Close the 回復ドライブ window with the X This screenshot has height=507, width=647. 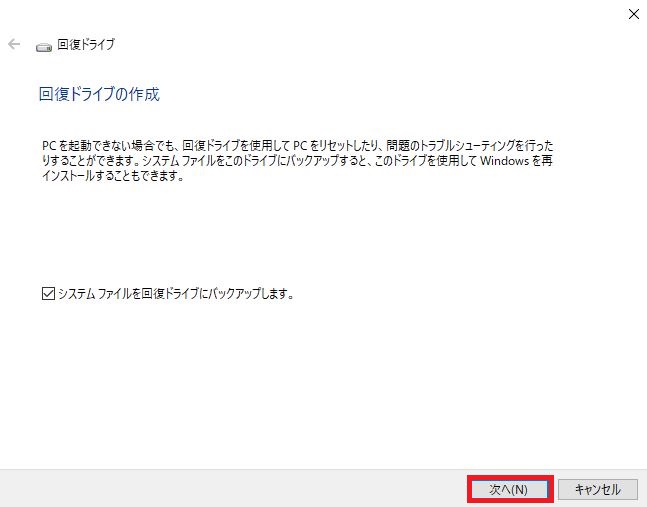point(634,14)
